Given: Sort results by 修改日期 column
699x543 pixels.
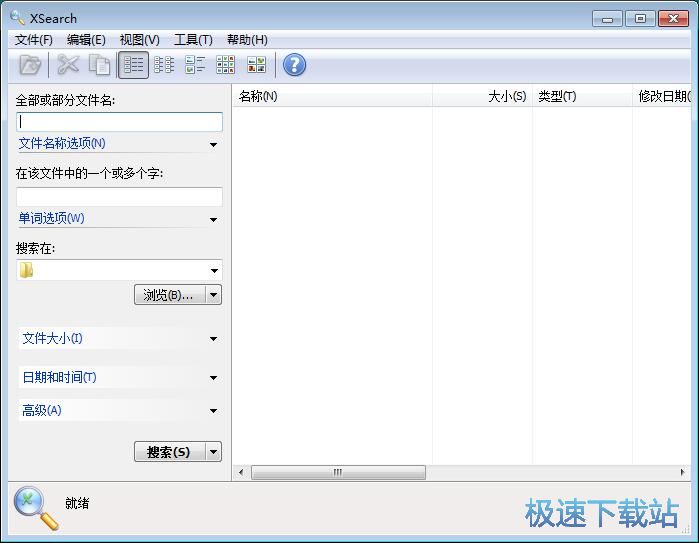Looking at the screenshot, I should [662, 96].
